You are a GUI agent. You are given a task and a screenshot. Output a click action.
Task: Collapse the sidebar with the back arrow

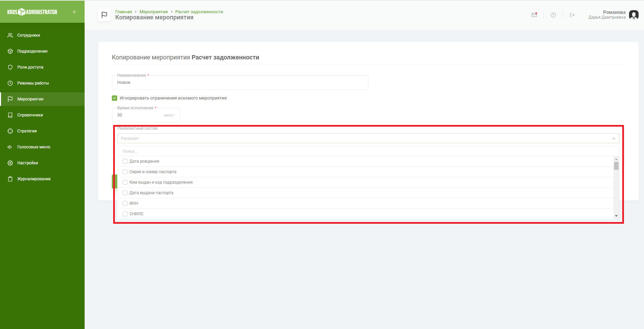pyautogui.click(x=75, y=12)
